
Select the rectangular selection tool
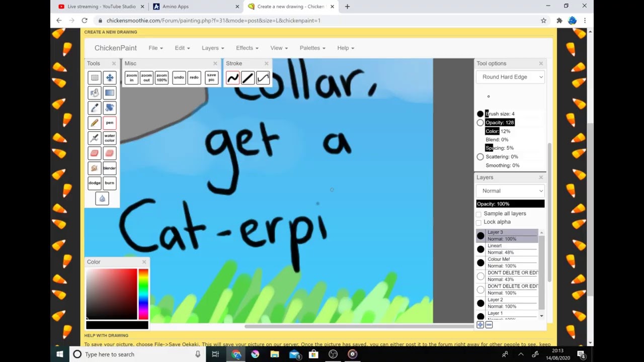[x=95, y=77]
